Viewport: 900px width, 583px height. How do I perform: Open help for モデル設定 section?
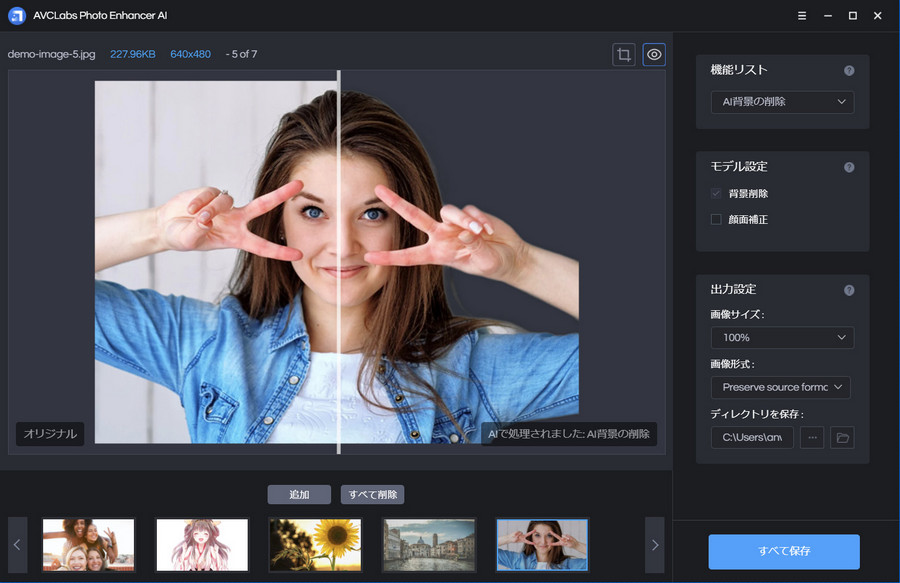(849, 167)
